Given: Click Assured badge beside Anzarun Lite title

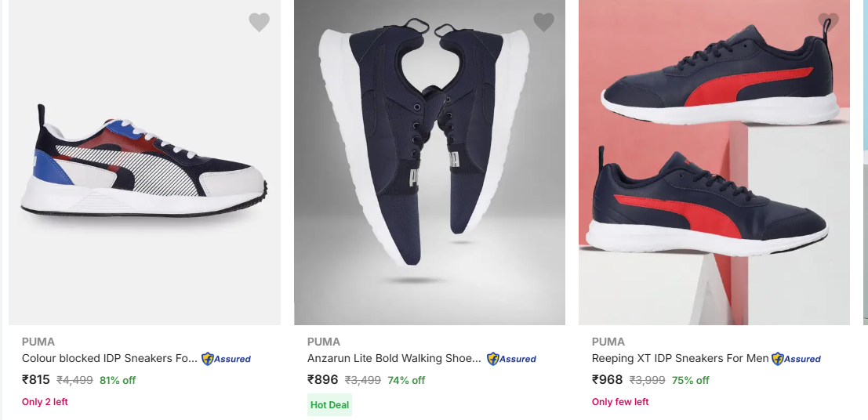Looking at the screenshot, I should coord(512,359).
